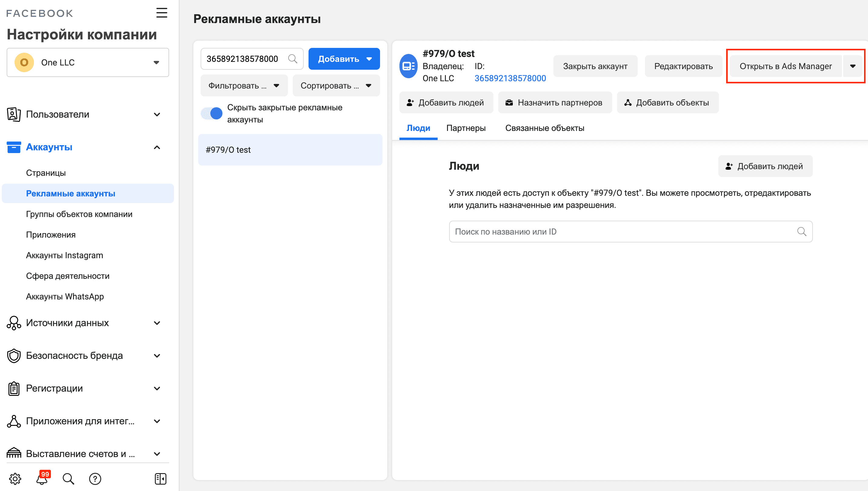
Task: Click the One LLC company avatar
Action: point(24,62)
